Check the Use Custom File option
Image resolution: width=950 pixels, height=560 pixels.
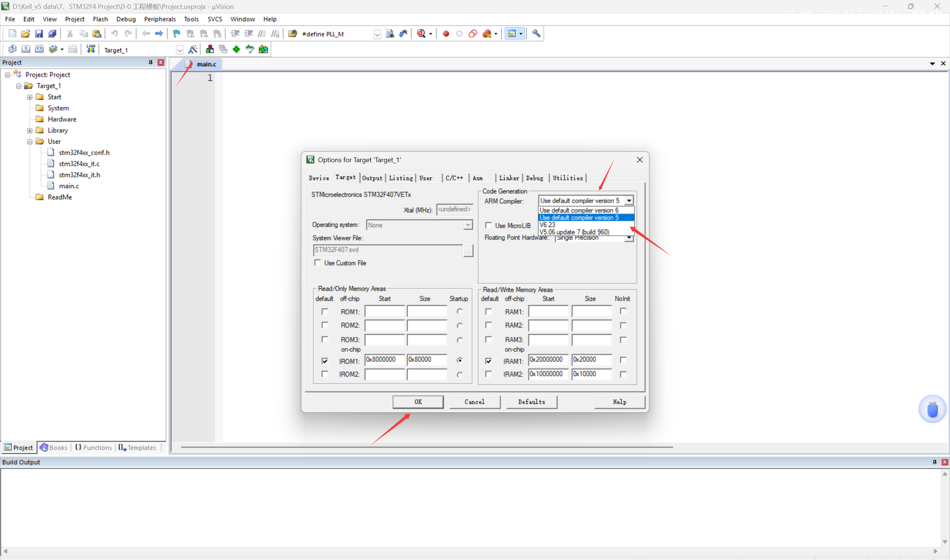pos(318,263)
